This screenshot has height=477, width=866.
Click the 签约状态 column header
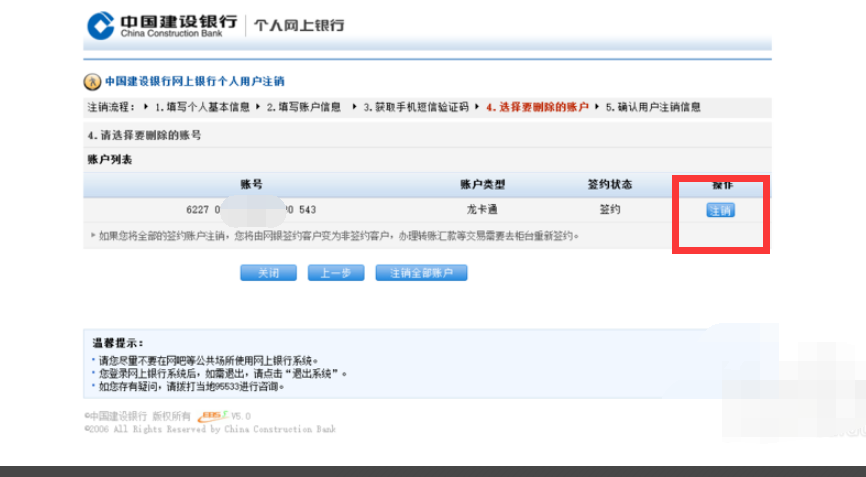[609, 185]
